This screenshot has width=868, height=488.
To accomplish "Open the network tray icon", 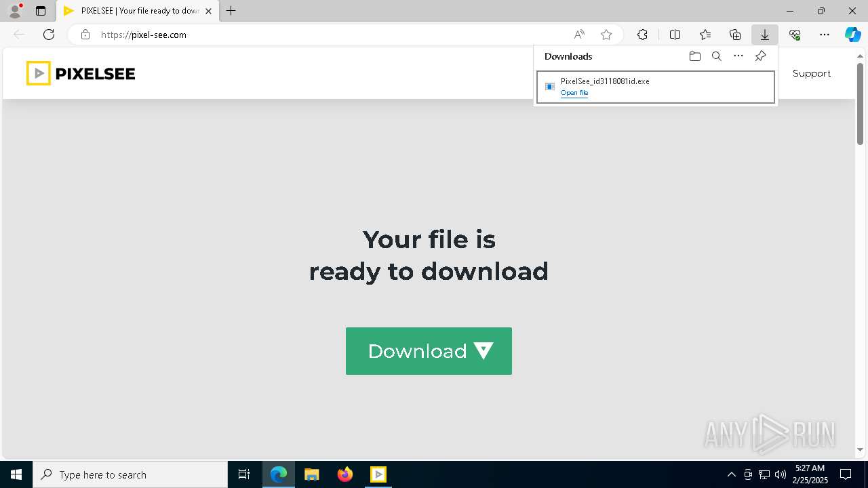I will coord(764,474).
